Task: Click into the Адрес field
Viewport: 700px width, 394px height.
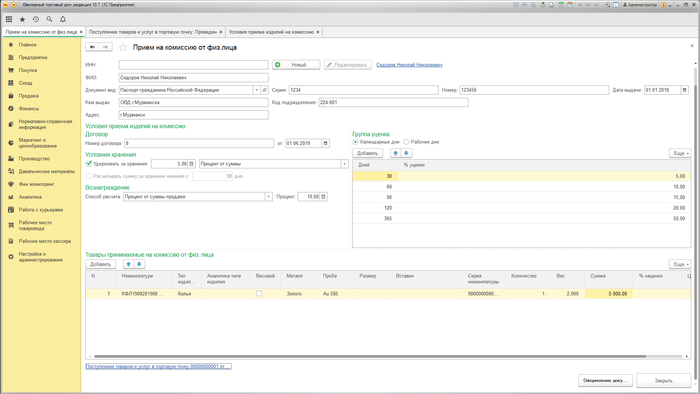Action: (x=193, y=115)
